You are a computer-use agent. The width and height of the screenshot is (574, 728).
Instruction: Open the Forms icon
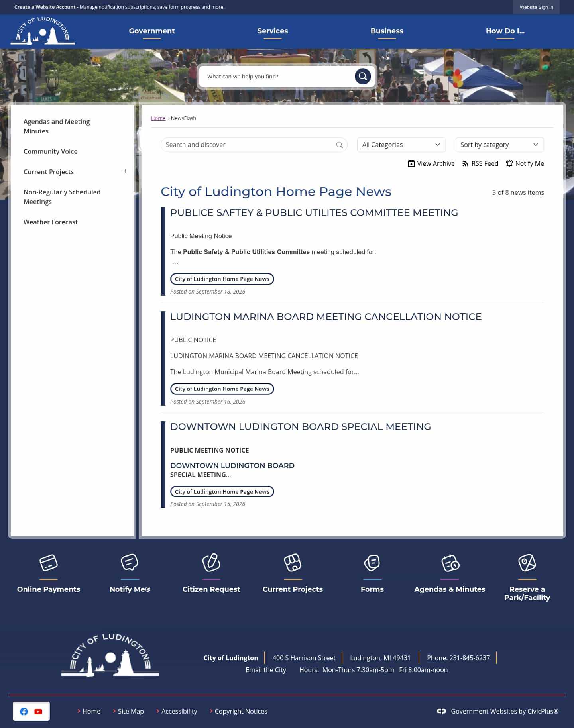tap(372, 563)
